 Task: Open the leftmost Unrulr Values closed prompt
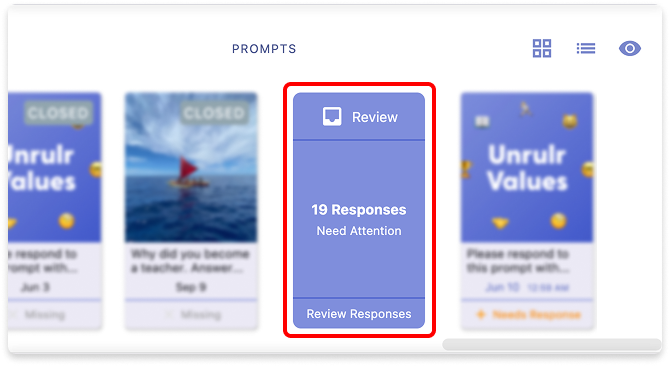pos(55,167)
